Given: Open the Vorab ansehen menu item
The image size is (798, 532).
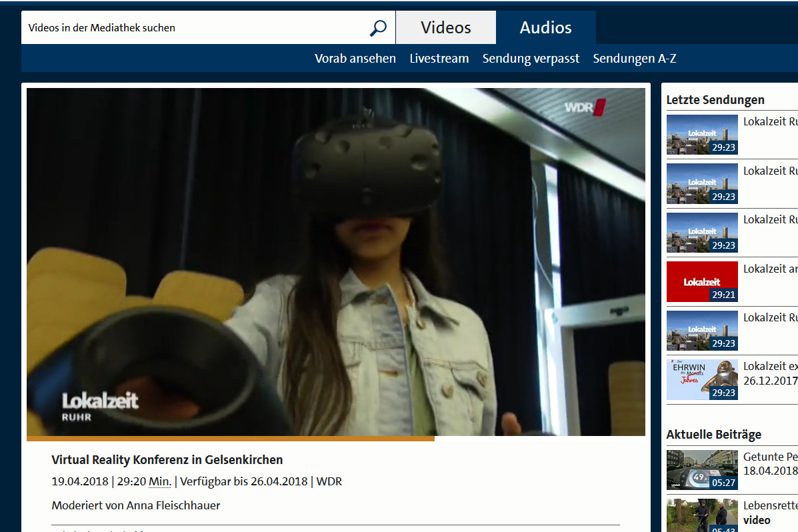Looking at the screenshot, I should (x=355, y=59).
